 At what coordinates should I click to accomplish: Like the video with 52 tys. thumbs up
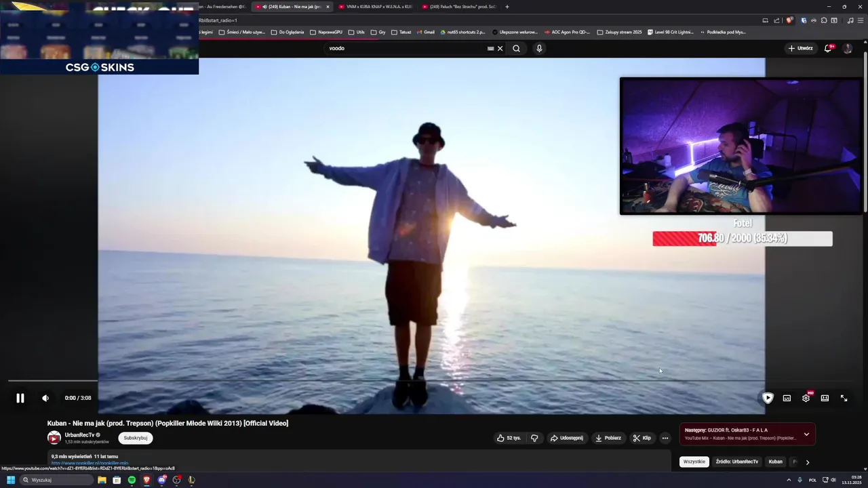click(x=509, y=438)
